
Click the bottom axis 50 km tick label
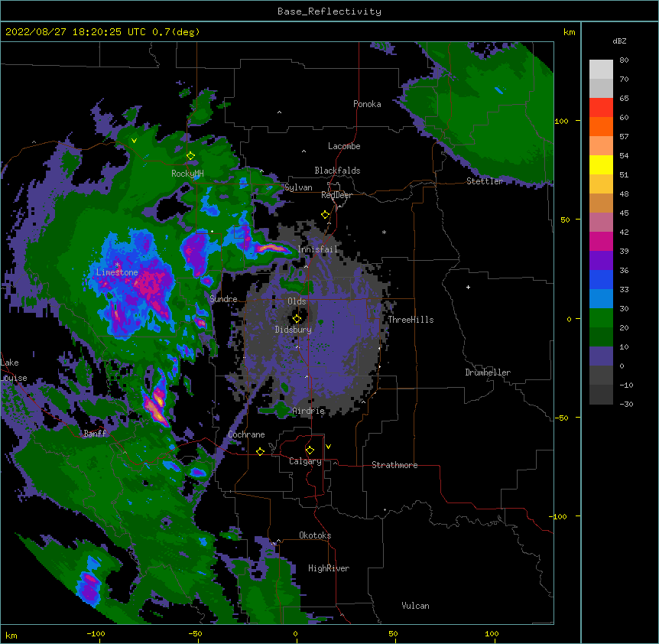(x=393, y=633)
